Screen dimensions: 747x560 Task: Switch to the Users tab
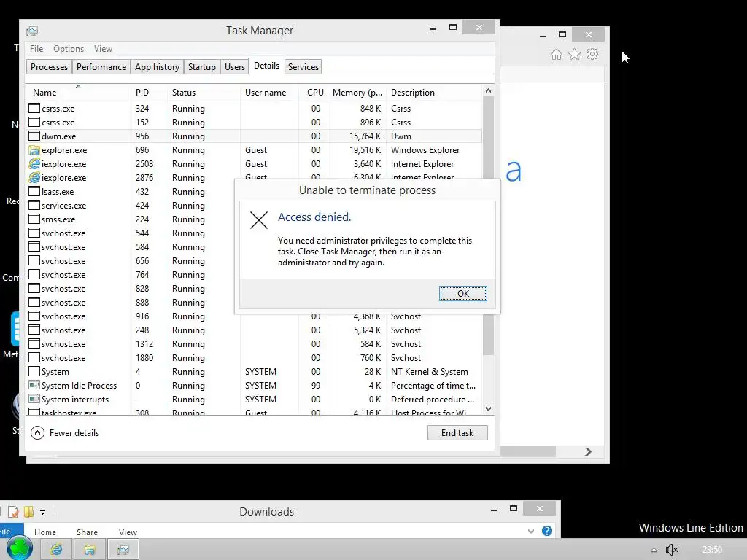coord(235,66)
